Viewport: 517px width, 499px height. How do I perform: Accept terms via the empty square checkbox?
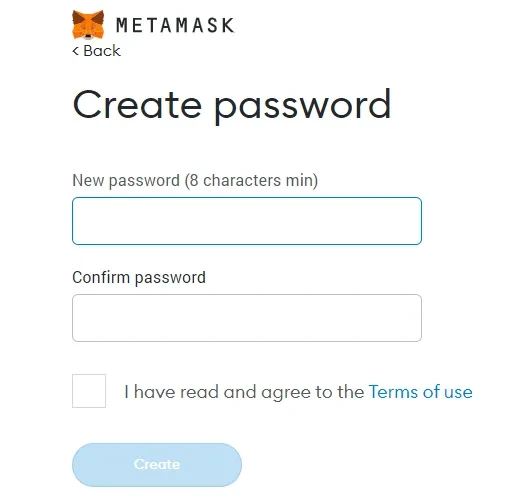pyautogui.click(x=89, y=391)
